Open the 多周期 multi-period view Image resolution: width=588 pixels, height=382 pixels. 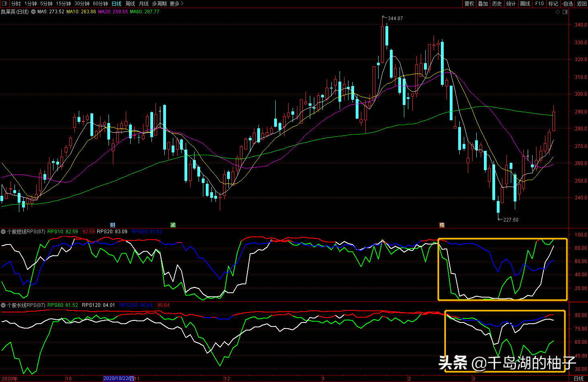tap(159, 4)
